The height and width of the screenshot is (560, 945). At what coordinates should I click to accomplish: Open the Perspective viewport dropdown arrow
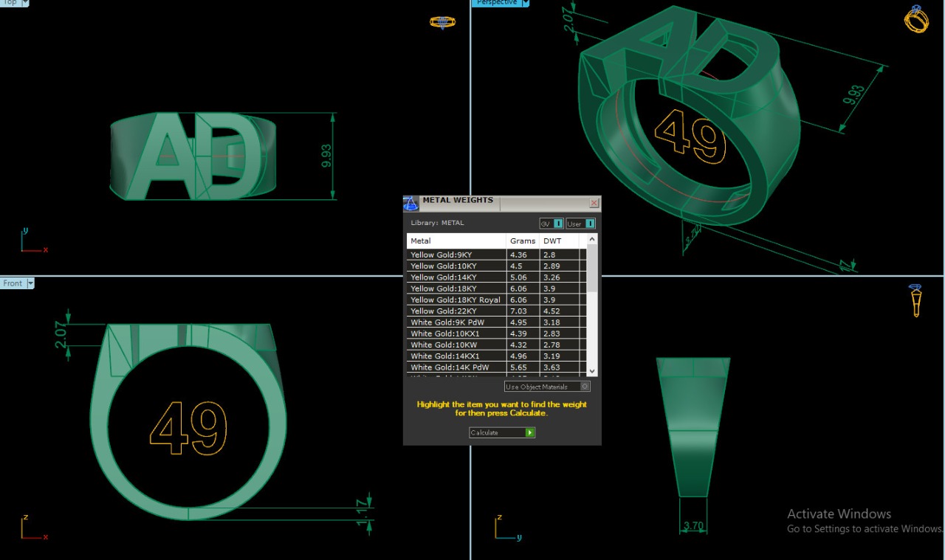pyautogui.click(x=525, y=3)
